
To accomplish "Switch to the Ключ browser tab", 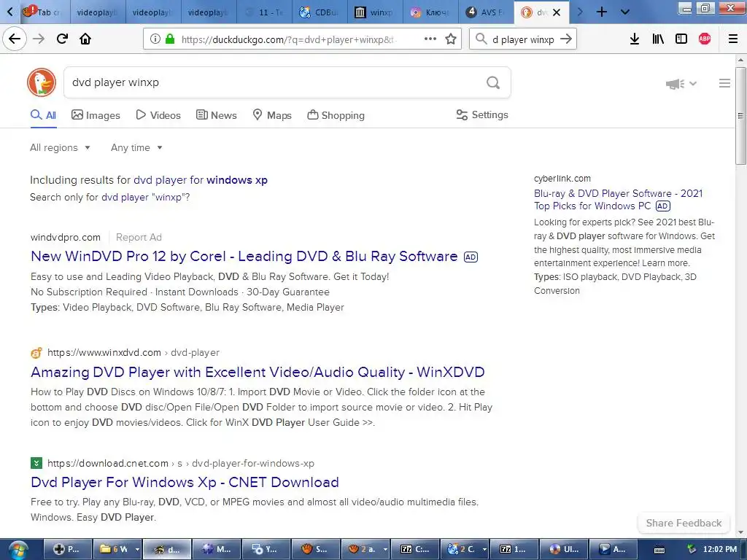I will click(430, 12).
